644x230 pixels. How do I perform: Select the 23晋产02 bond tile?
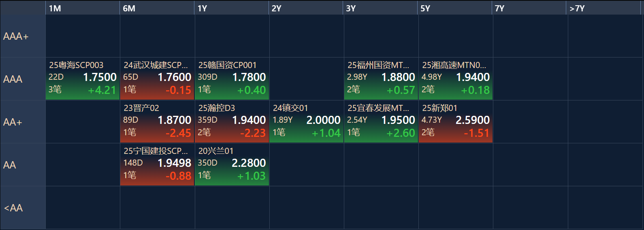pyautogui.click(x=157, y=121)
